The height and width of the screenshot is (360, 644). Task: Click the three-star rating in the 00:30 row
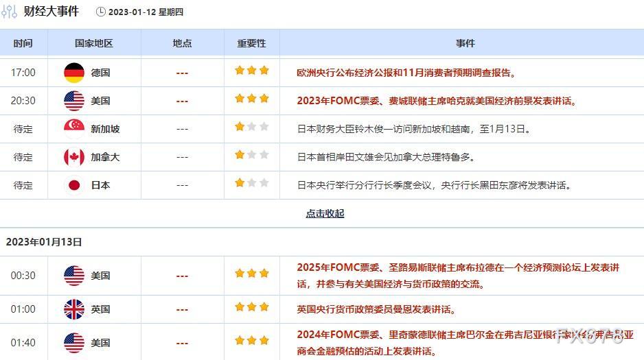(x=252, y=274)
